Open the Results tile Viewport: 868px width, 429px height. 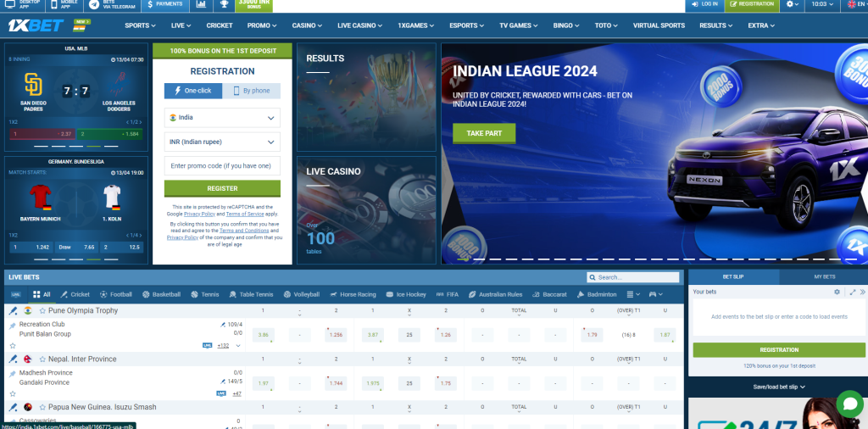click(x=366, y=97)
